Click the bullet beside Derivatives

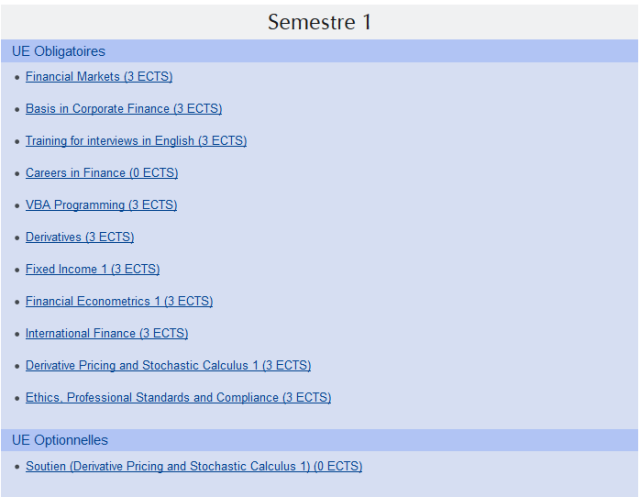pos(17,237)
